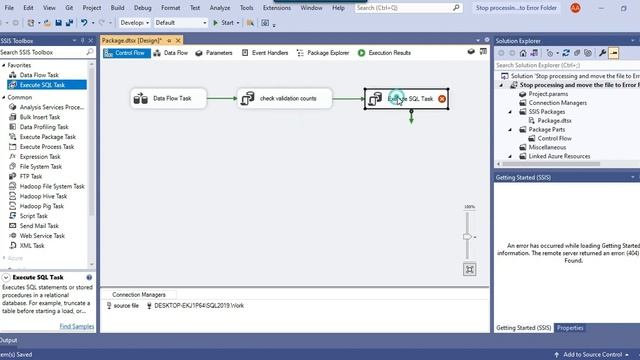This screenshot has height=360, width=640.
Task: Pick FTP Task from Common list
Action: tap(31, 176)
